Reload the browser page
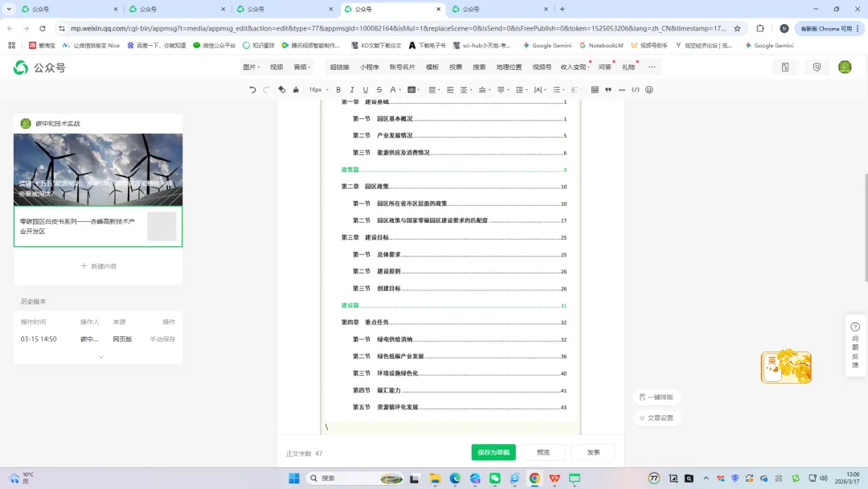The image size is (868, 489). pyautogui.click(x=43, y=28)
